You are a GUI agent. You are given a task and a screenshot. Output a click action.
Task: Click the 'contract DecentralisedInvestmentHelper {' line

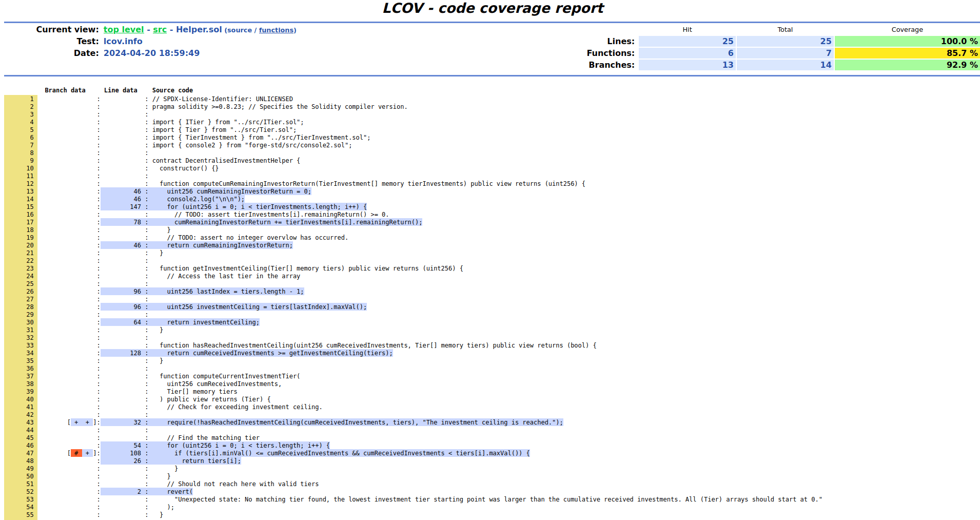click(226, 161)
